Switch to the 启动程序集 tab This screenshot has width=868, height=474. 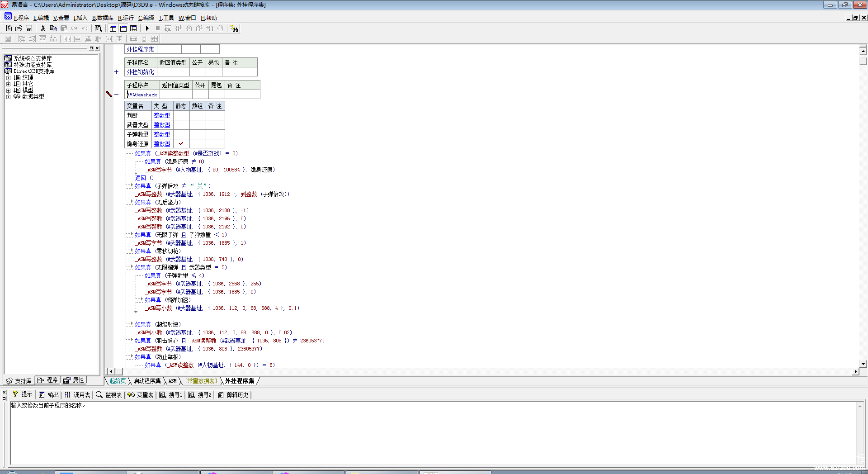pos(147,381)
